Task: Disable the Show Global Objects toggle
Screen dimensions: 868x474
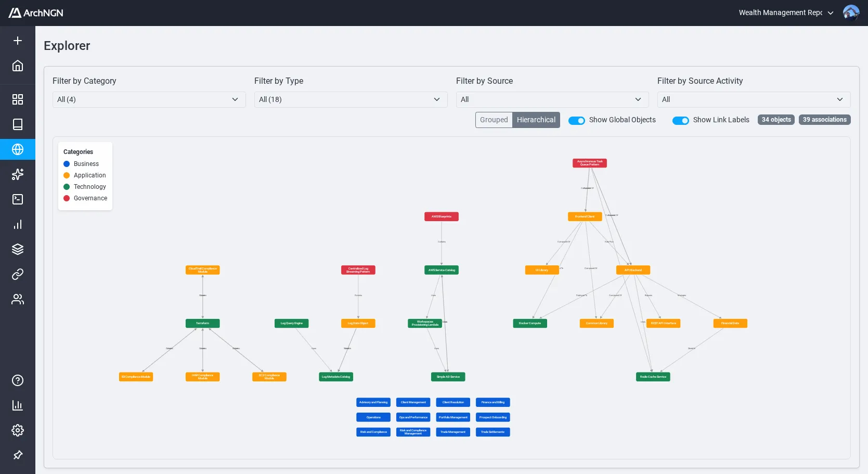Action: (x=576, y=120)
